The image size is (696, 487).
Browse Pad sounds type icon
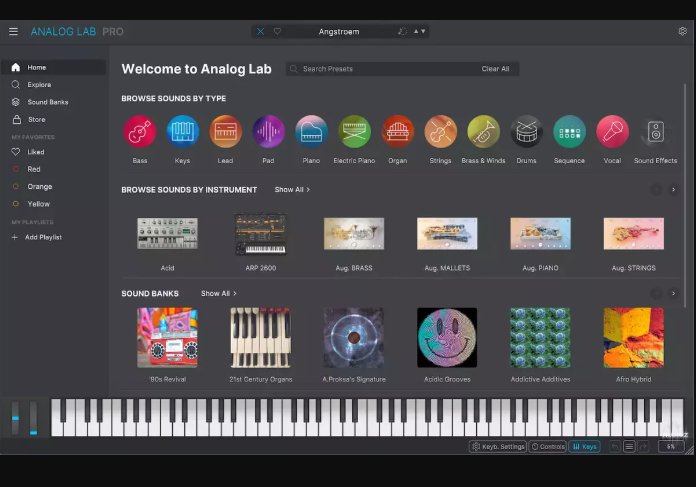coord(269,131)
